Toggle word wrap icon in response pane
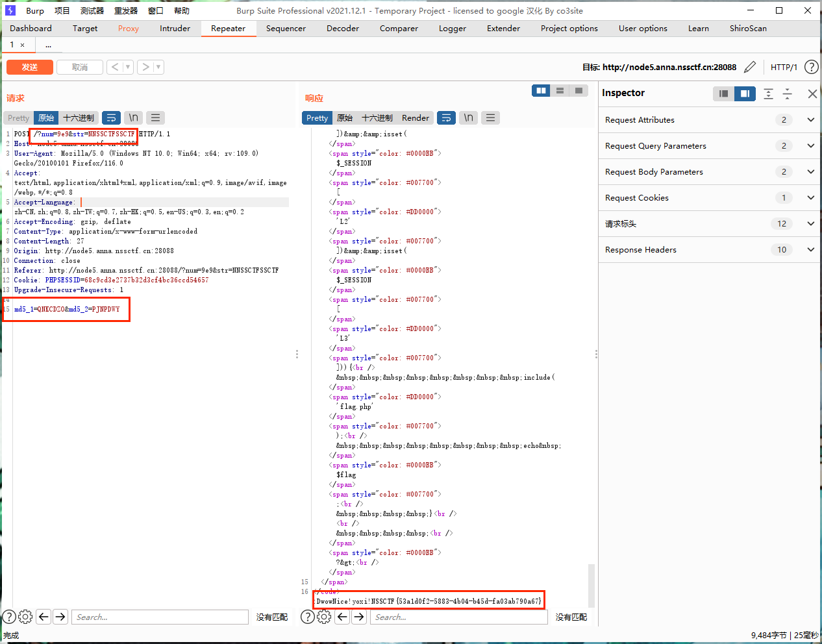The height and width of the screenshot is (644, 822). [446, 118]
